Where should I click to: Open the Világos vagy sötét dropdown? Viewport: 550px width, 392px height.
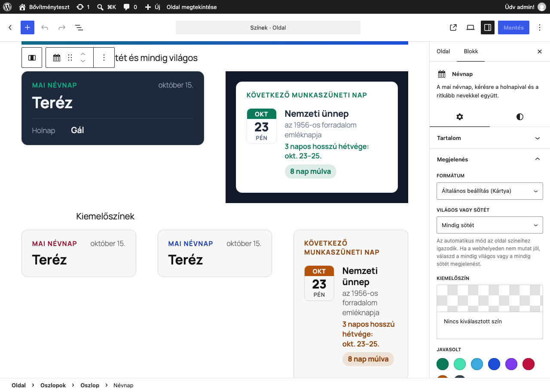coord(490,225)
